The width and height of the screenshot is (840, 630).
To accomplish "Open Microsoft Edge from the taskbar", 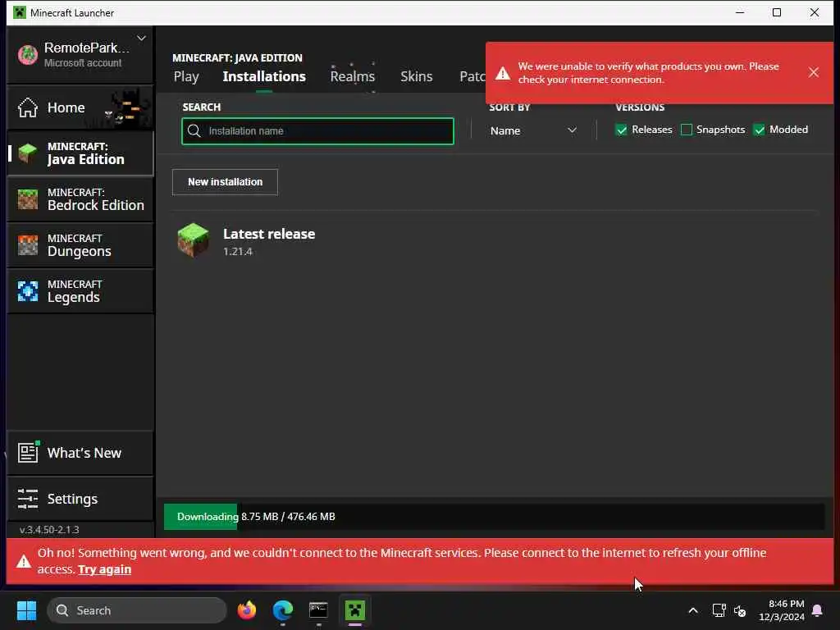I will [x=282, y=610].
